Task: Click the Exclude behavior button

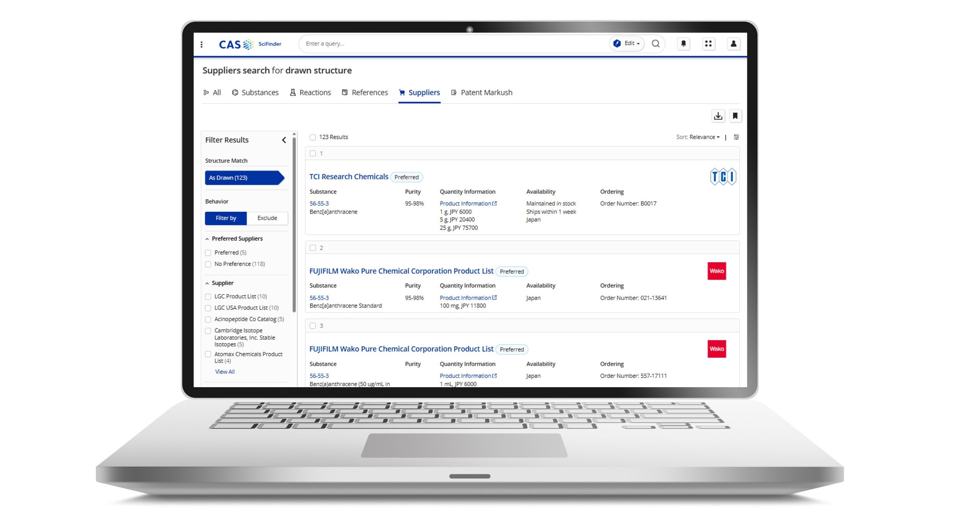Action: [x=267, y=218]
